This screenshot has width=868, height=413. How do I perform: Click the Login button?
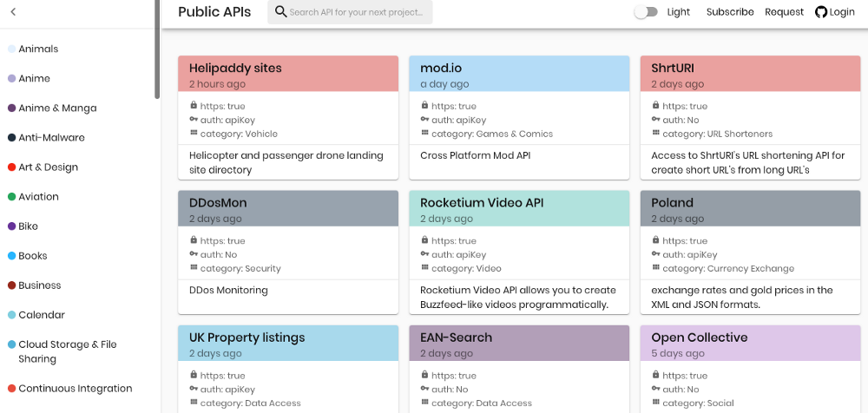pyautogui.click(x=835, y=11)
